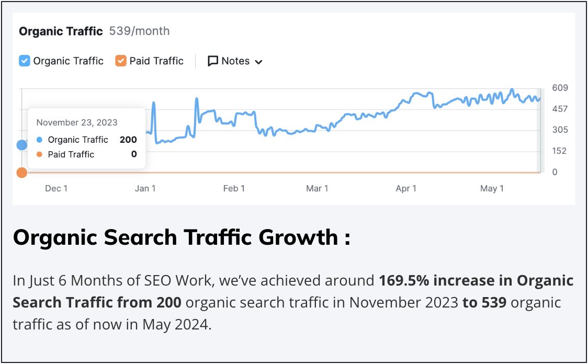Uncheck the Organic Traffic checkbox
Screen dimensions: 588x364
point(25,61)
